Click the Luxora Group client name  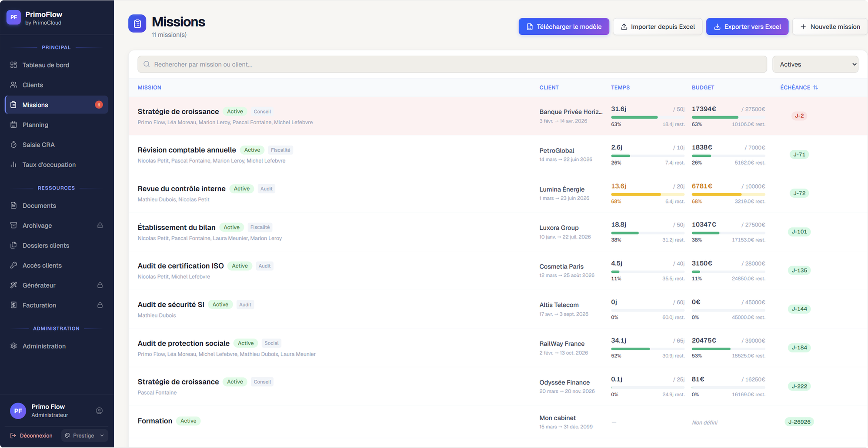559,228
